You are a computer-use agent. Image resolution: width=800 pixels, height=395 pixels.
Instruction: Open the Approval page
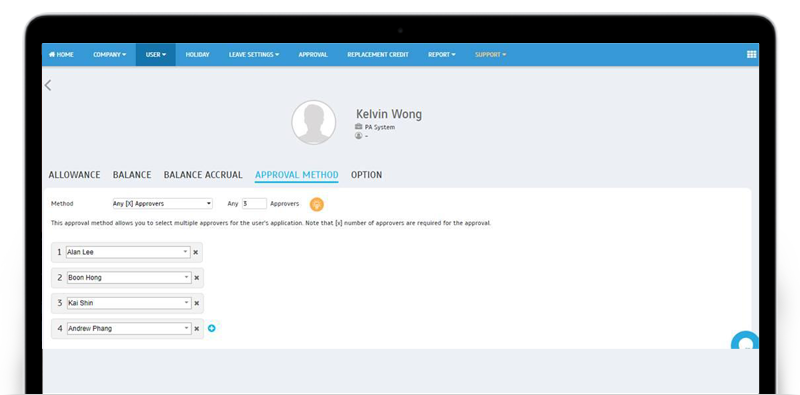[x=313, y=55]
